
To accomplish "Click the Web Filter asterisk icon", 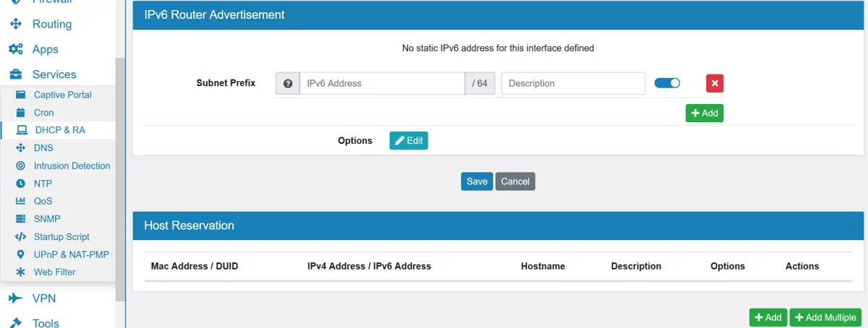I will click(x=20, y=272).
